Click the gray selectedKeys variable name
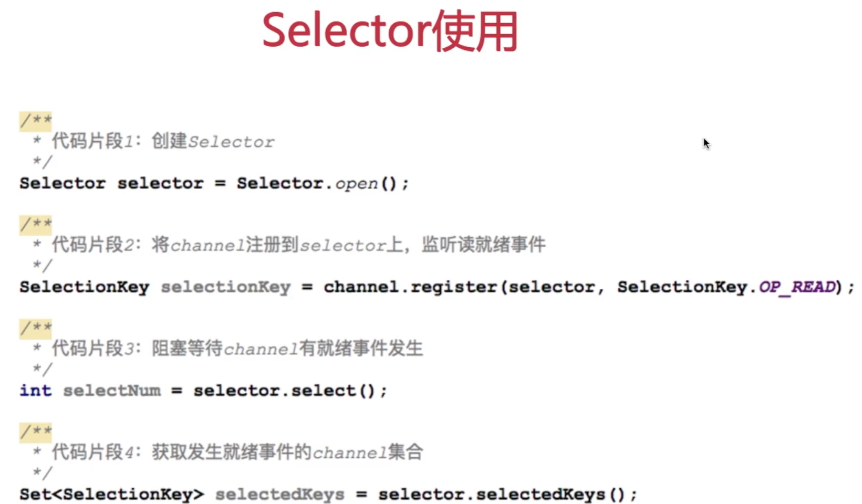The width and height of the screenshot is (862, 504). pos(279,494)
